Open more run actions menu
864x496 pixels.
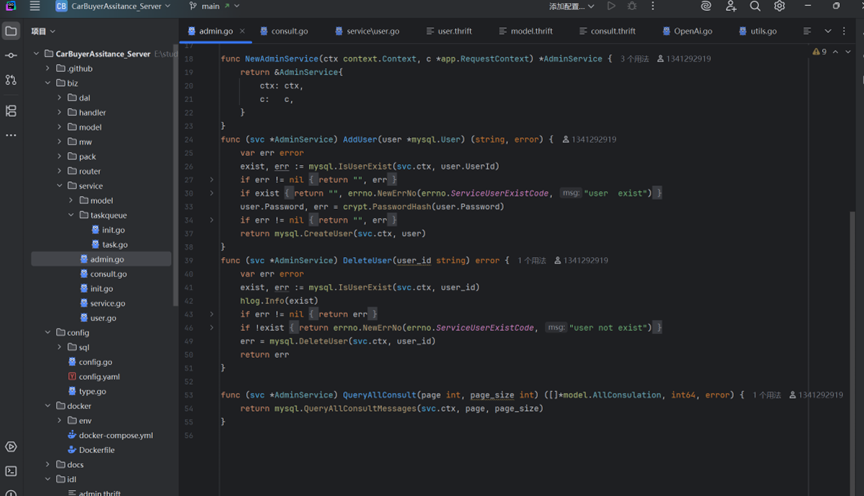click(653, 6)
